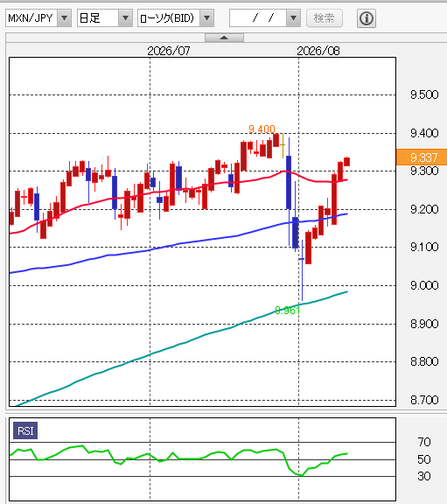
Task: Click the 9.400 high price marker
Action: [262, 129]
